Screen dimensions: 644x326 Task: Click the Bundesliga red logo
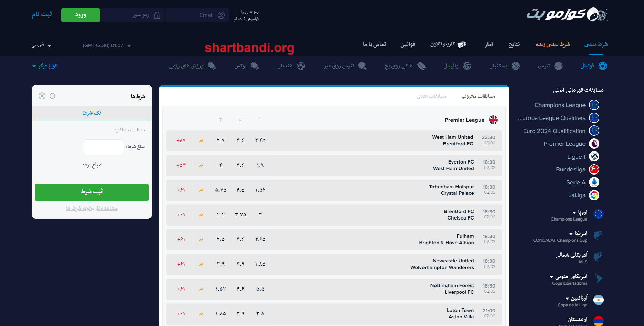(594, 169)
